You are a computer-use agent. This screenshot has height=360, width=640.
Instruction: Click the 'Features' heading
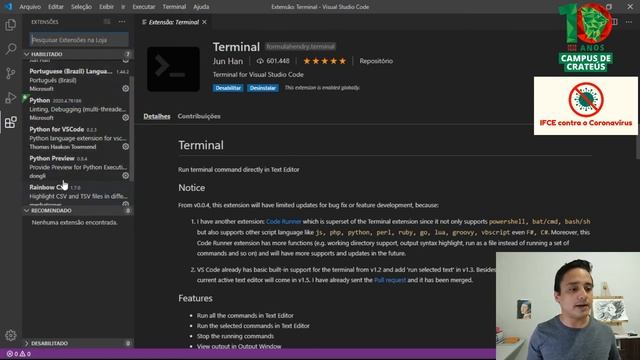point(195,298)
